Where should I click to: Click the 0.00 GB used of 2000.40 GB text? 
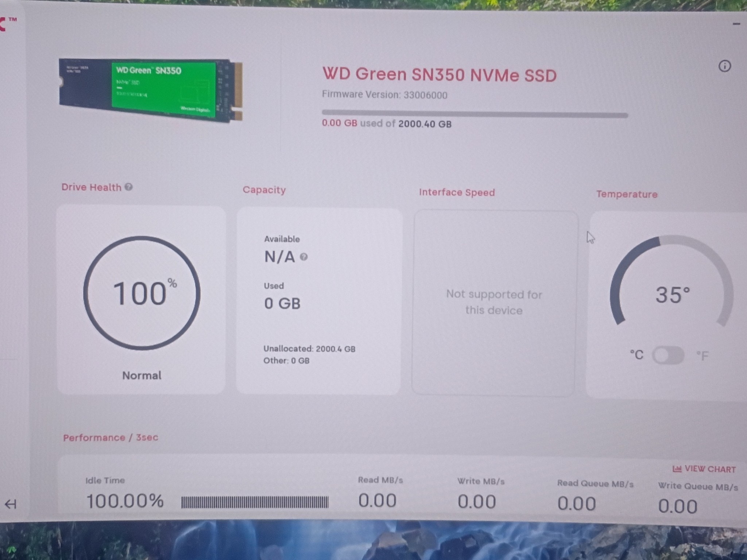click(387, 124)
